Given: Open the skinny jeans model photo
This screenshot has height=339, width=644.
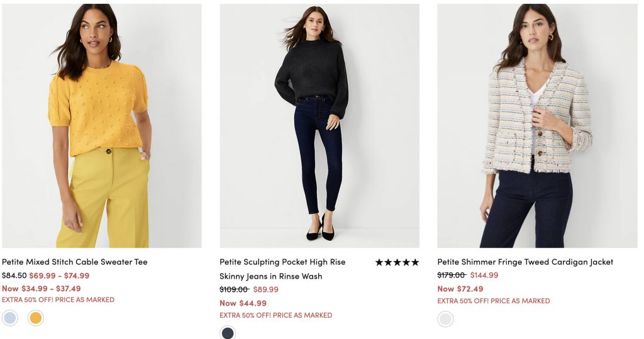Looking at the screenshot, I should tap(319, 126).
